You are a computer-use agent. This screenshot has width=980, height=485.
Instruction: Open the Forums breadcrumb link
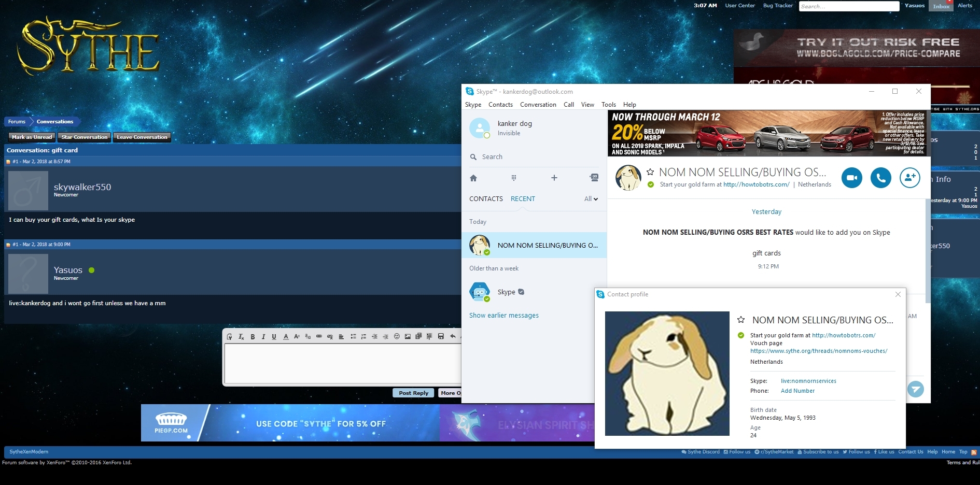(17, 122)
